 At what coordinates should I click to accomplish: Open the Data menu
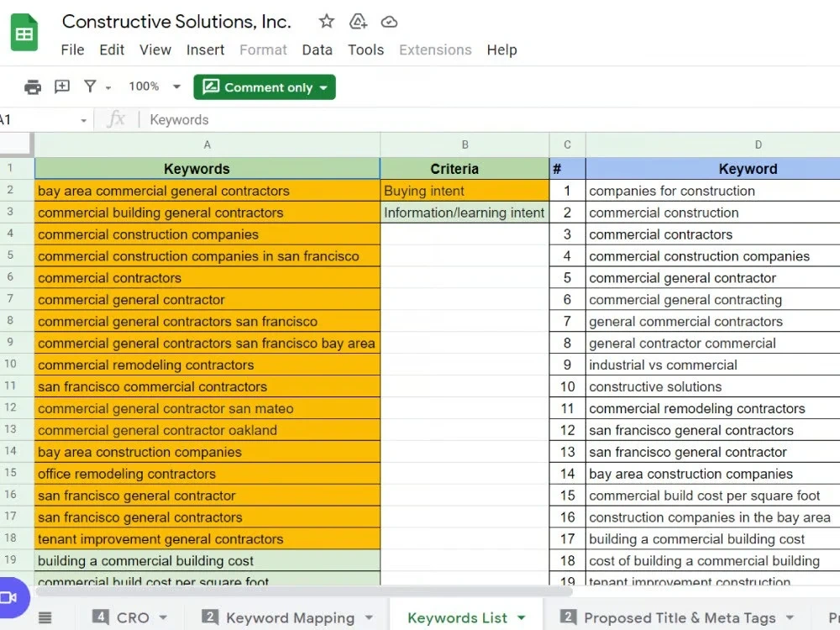[318, 50]
